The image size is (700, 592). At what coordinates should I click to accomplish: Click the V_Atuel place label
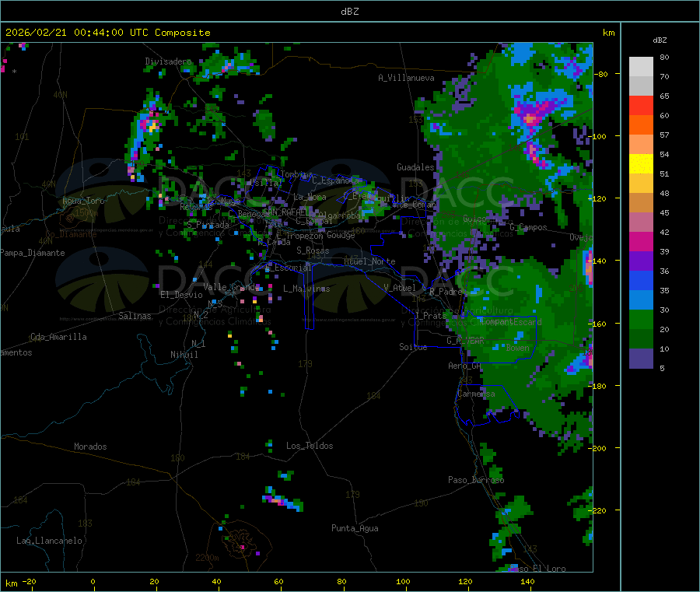point(400,288)
